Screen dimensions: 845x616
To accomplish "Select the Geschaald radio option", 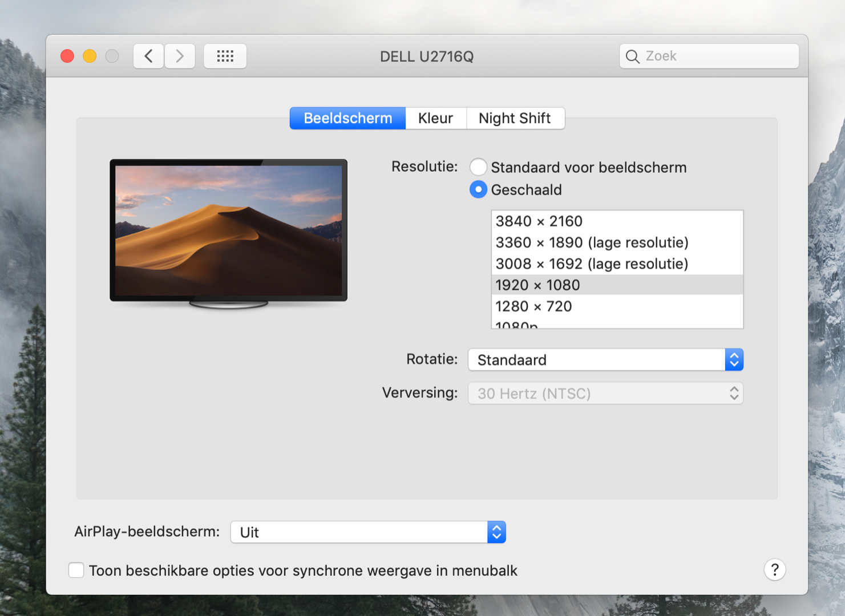I will (x=478, y=189).
